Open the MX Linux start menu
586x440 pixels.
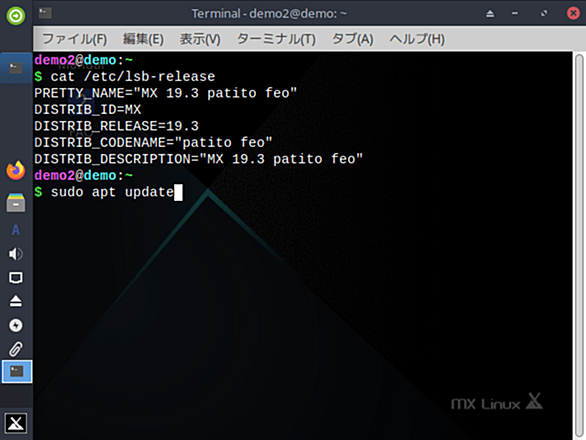[x=16, y=423]
